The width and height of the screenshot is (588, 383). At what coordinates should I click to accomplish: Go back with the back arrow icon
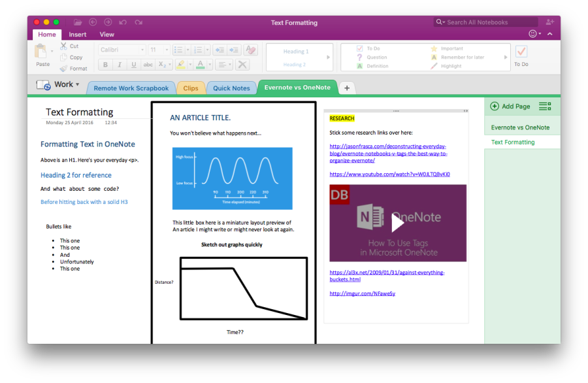pos(93,22)
